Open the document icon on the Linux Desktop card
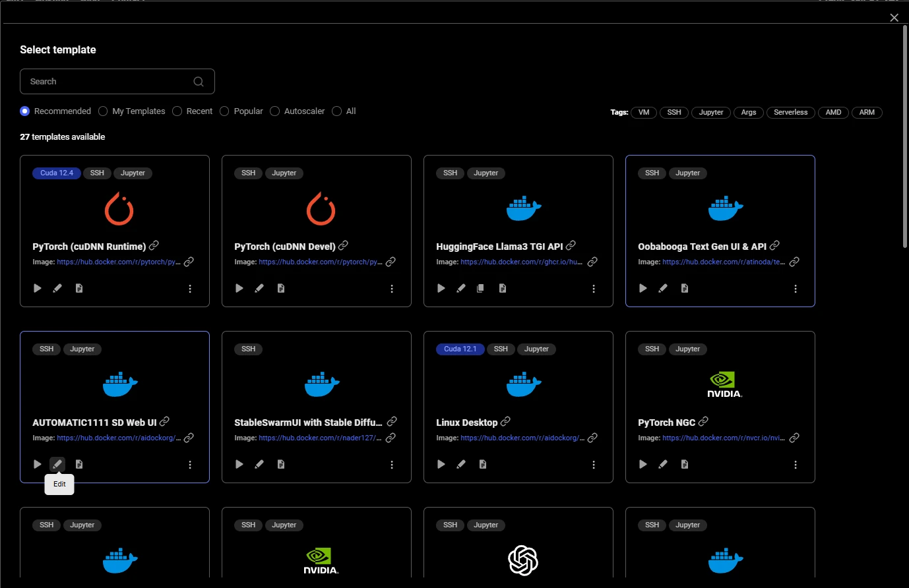This screenshot has height=588, width=909. (483, 464)
